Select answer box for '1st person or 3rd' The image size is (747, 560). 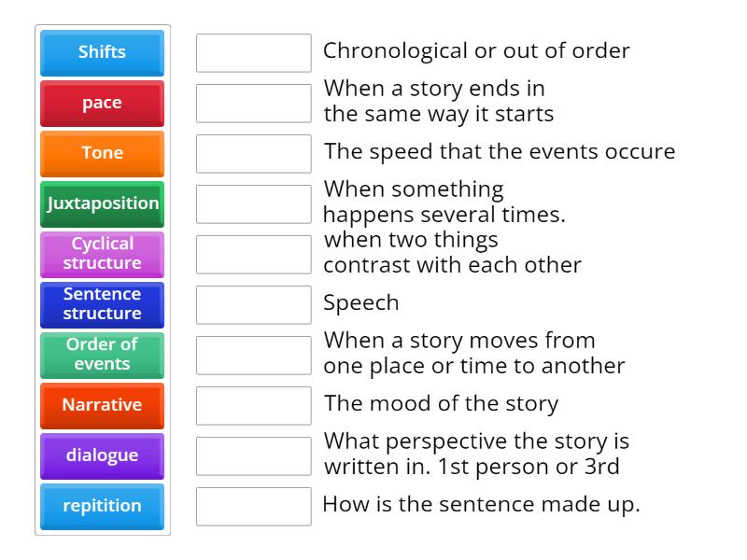coord(253,455)
